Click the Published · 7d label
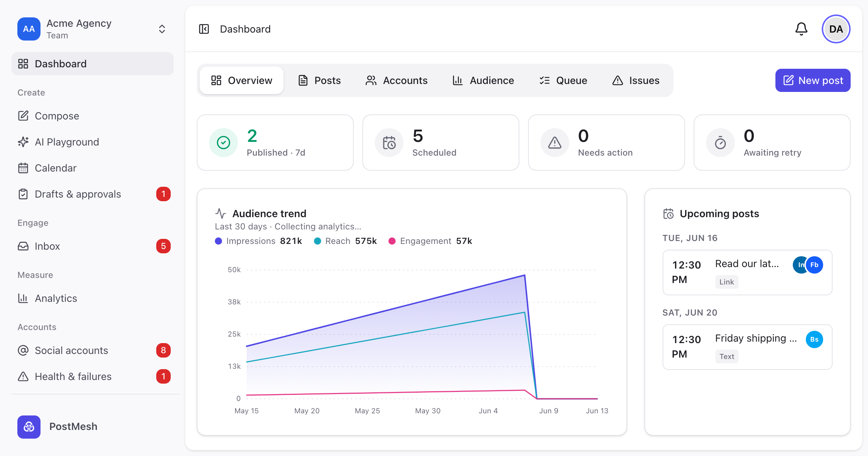Screen dimensions: 868x456 point(276,153)
